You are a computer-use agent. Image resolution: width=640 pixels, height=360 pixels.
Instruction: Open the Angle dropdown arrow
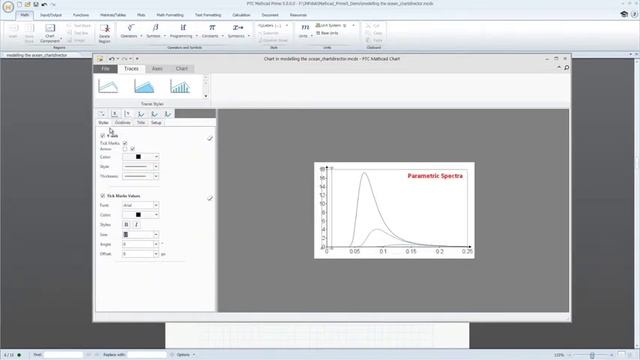[x=156, y=244]
